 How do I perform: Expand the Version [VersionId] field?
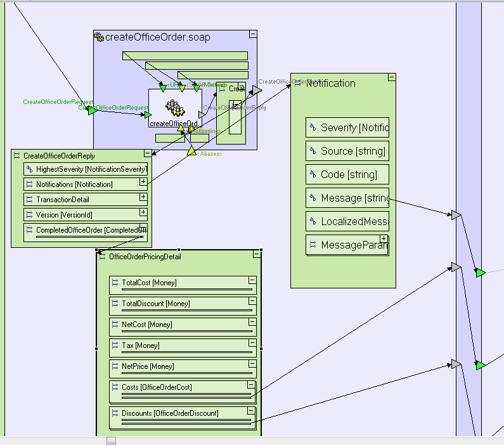coord(143,212)
